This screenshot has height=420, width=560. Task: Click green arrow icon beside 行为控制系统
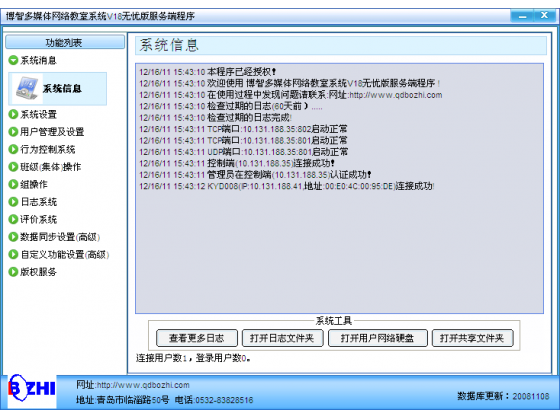click(x=13, y=149)
